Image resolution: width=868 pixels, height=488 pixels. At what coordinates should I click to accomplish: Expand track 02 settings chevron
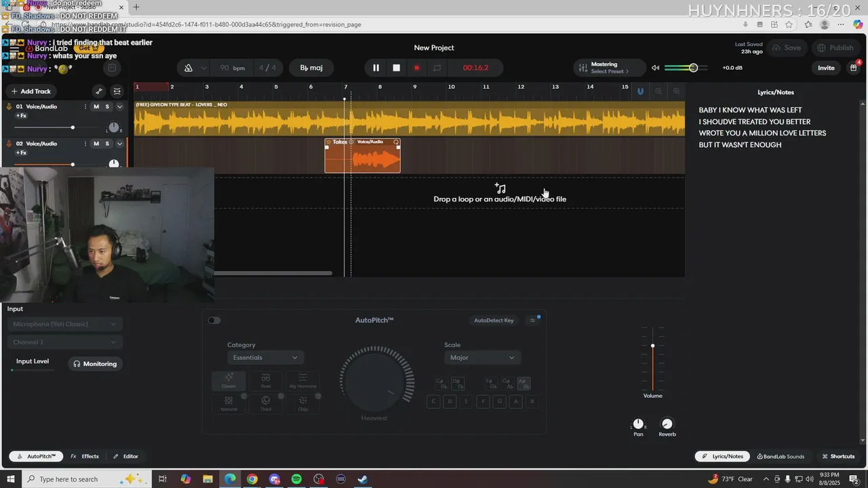click(x=120, y=144)
